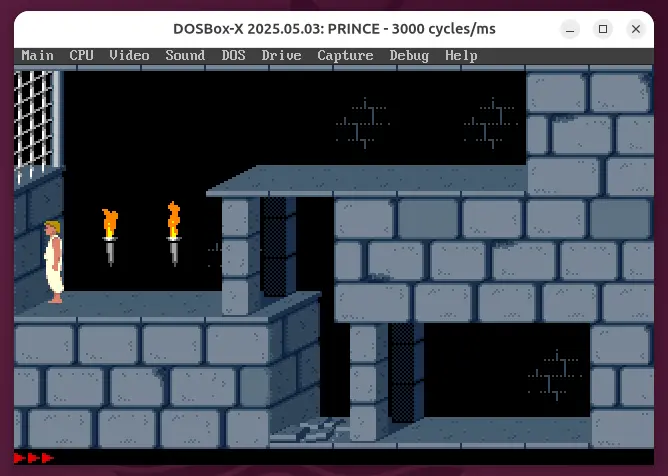This screenshot has height=476, width=668.
Task: Open the Sound menu
Action: pos(185,56)
